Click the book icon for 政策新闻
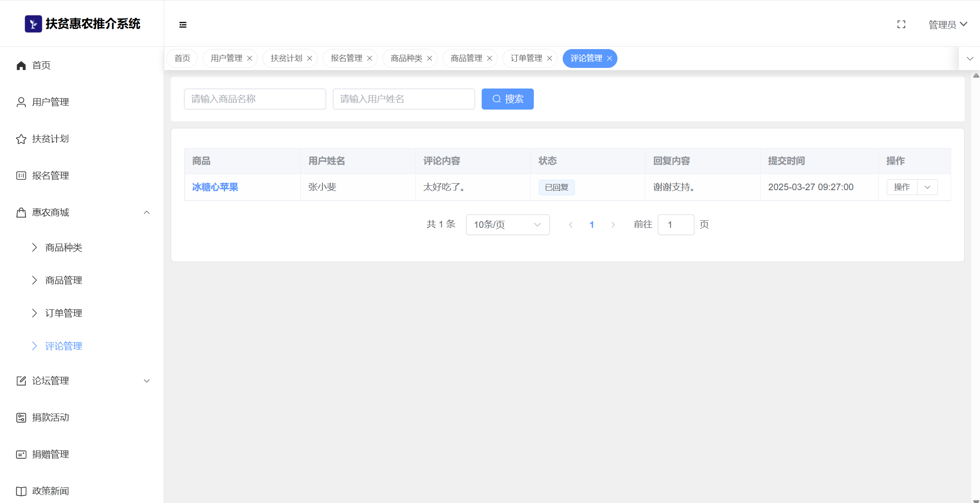This screenshot has height=503, width=980. (x=21, y=491)
